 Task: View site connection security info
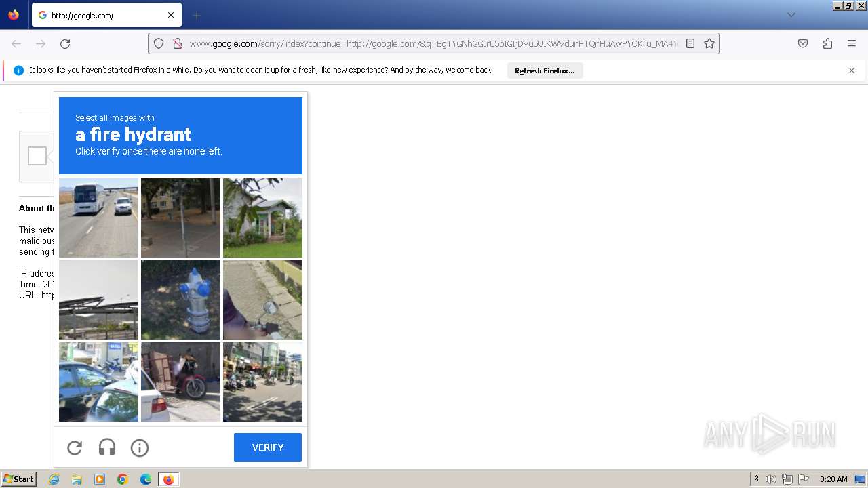tap(178, 43)
